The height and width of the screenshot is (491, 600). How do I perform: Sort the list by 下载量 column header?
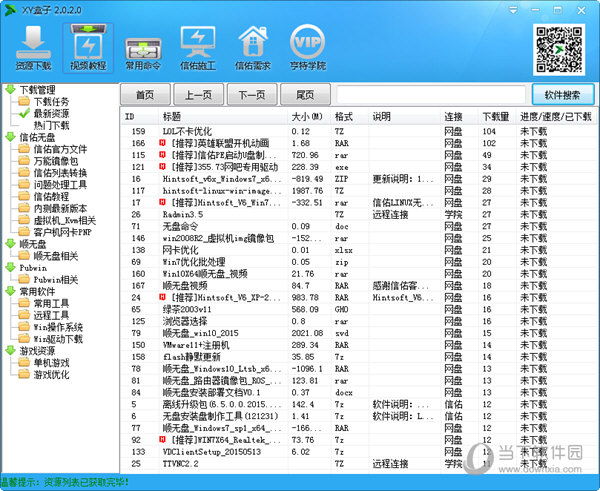495,117
